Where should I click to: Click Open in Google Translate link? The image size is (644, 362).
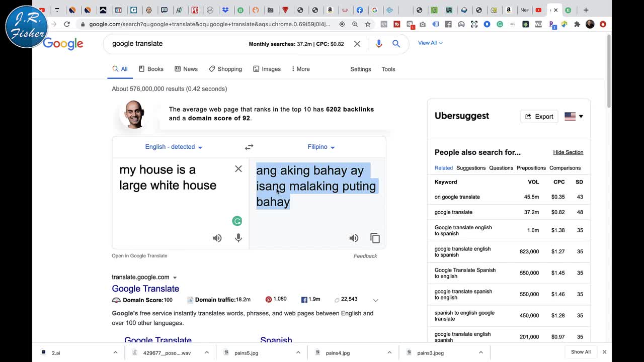pos(139,256)
